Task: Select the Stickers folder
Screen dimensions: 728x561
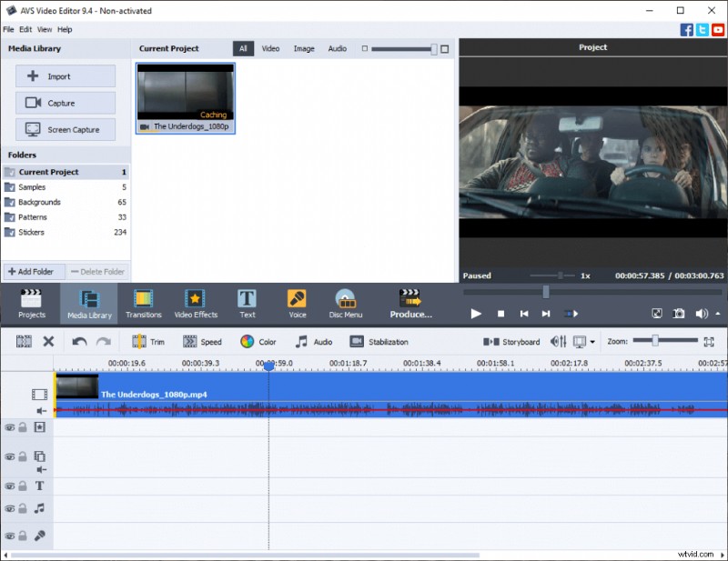Action: click(x=35, y=232)
